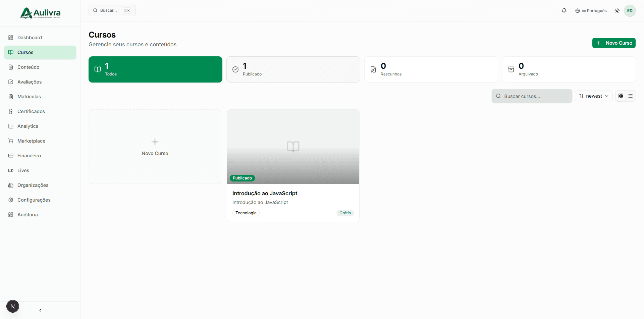
Task: Click the Financeiro credit card icon
Action: [x=11, y=156]
